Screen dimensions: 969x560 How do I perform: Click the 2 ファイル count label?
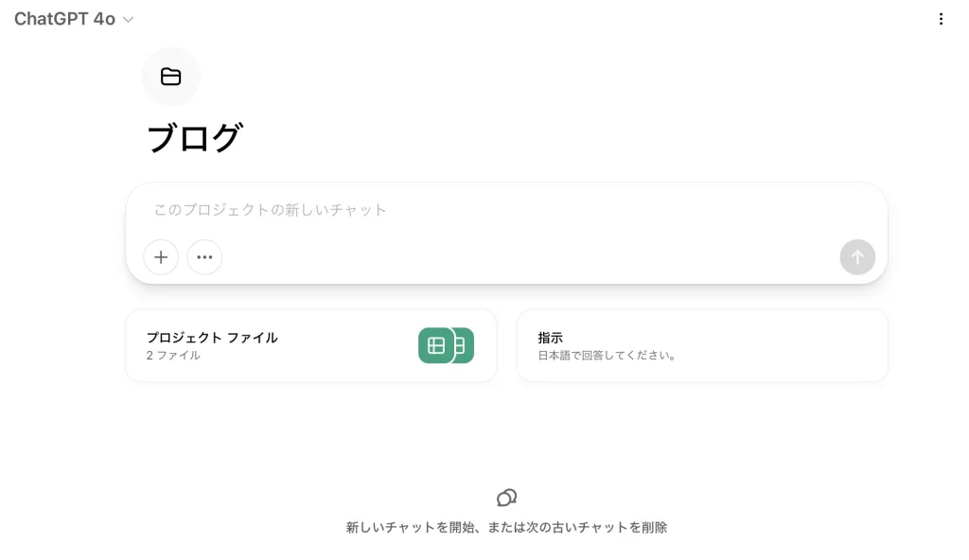pyautogui.click(x=173, y=356)
